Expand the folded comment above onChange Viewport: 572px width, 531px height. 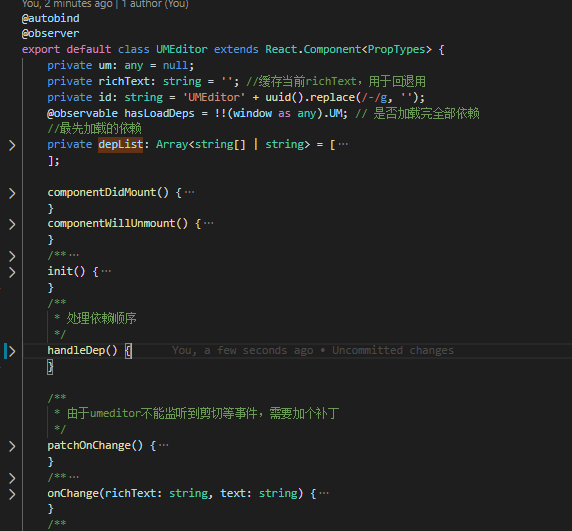pos(12,478)
